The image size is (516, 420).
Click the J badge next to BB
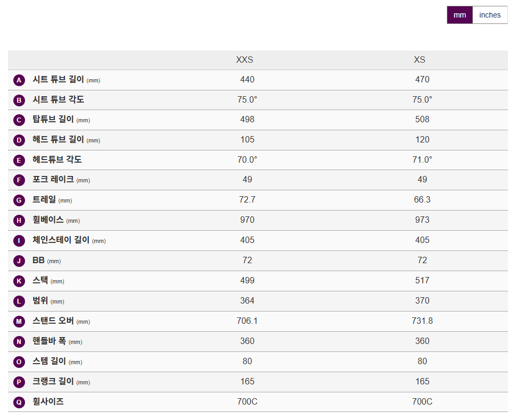19,261
